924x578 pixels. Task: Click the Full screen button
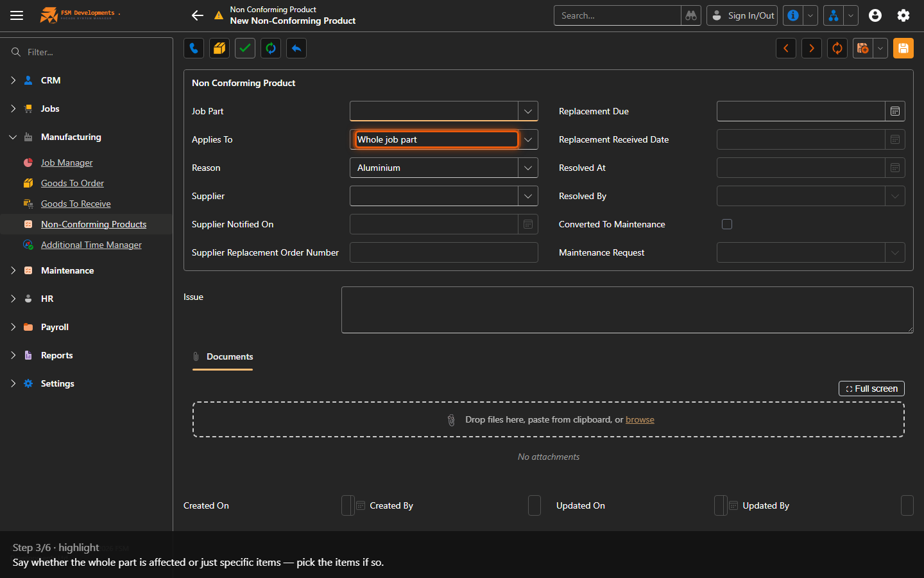pyautogui.click(x=871, y=389)
